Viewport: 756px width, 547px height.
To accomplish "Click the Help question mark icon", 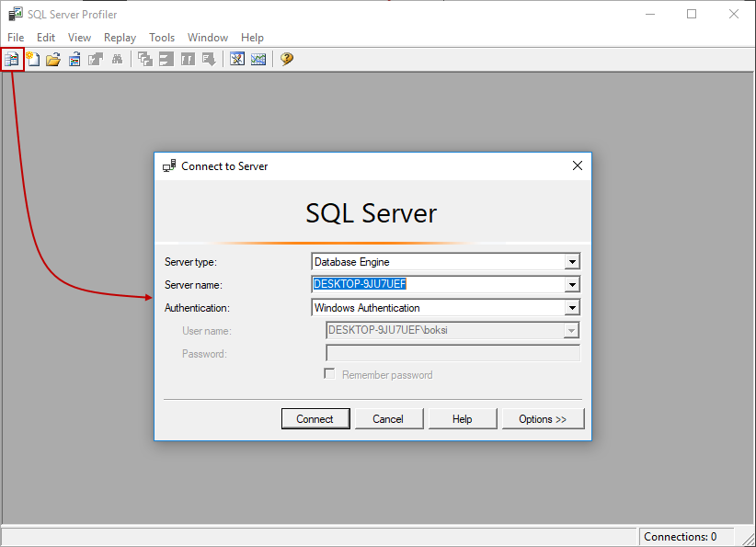I will tap(287, 59).
